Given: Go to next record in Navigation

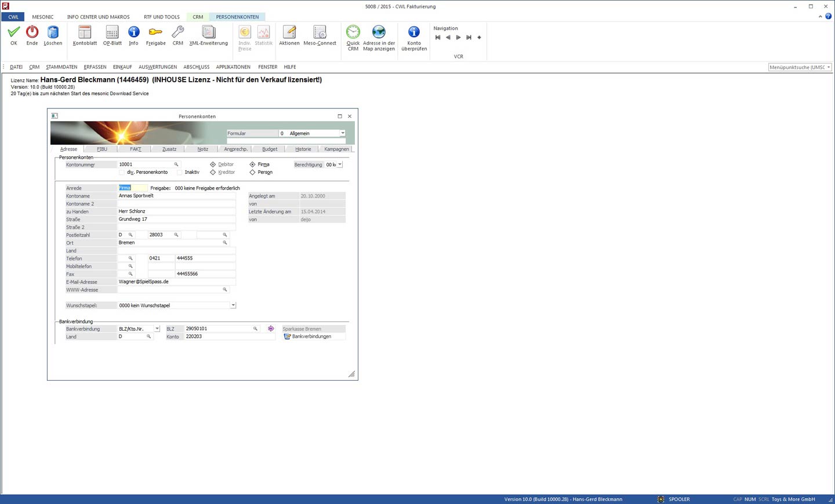Looking at the screenshot, I should pyautogui.click(x=458, y=38).
